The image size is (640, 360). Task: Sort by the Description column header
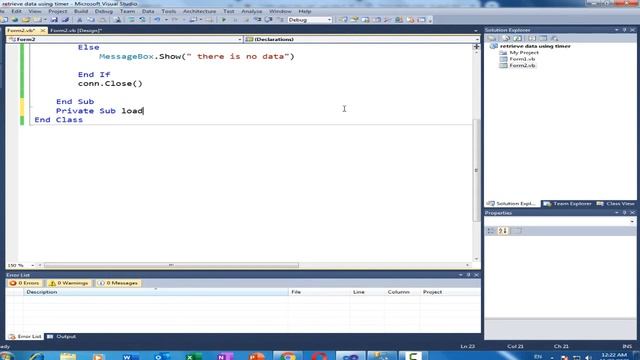[156, 292]
